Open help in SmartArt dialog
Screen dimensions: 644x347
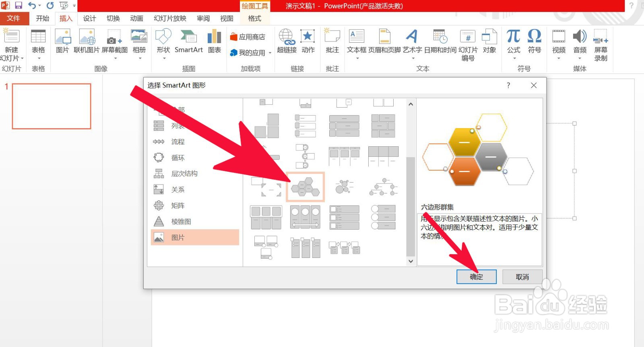[x=508, y=85]
